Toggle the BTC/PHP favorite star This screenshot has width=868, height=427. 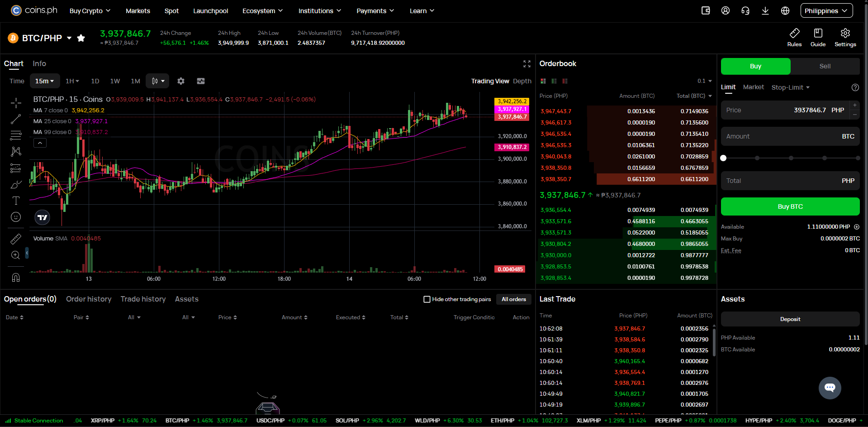coord(81,38)
